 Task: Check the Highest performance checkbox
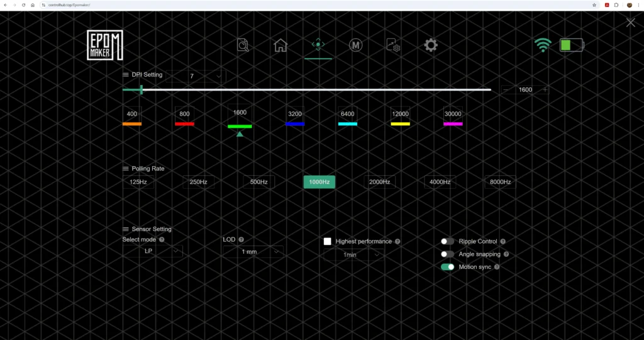328,241
